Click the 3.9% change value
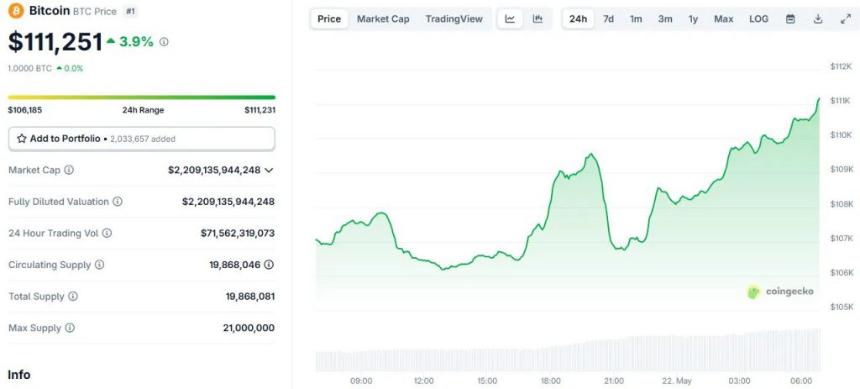Viewport: 860px width, 389px height. click(x=136, y=41)
